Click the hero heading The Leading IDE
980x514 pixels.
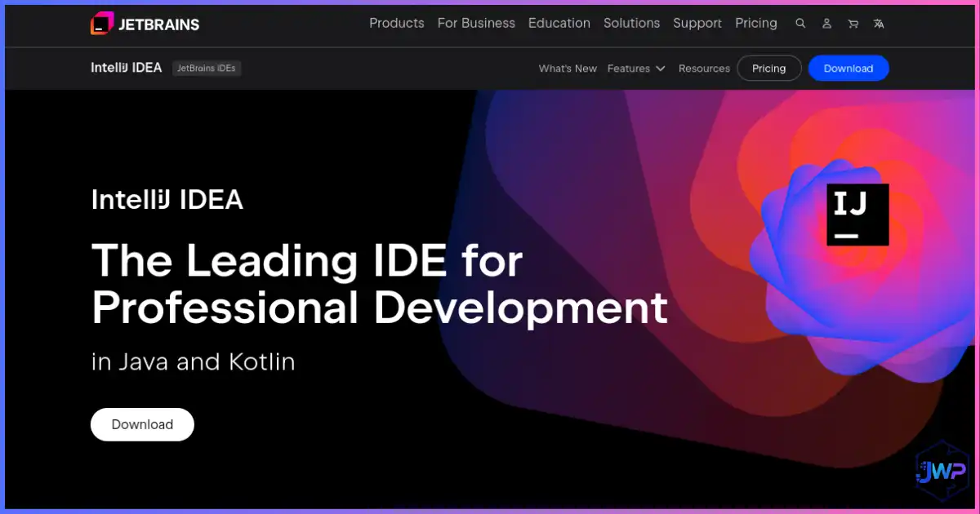click(x=379, y=284)
